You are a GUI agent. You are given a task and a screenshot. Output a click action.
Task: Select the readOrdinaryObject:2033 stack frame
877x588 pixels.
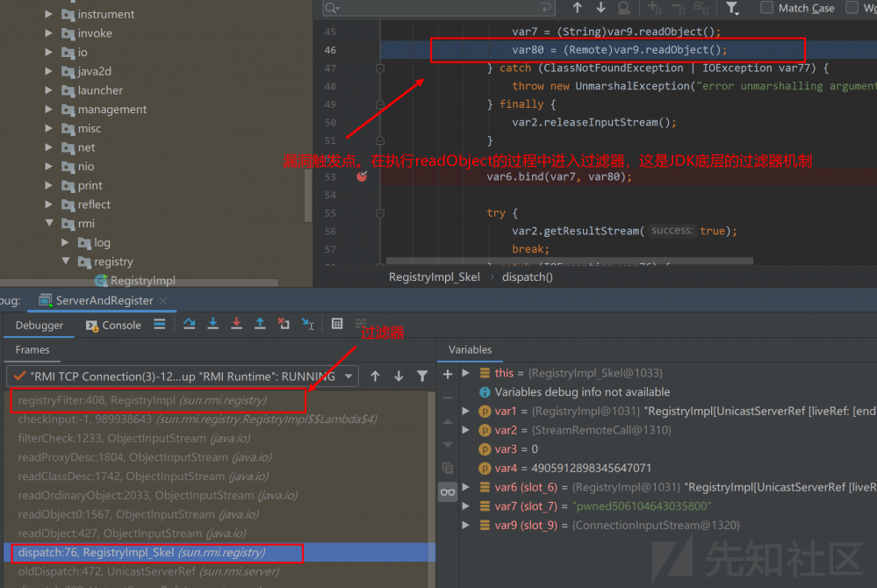click(219, 495)
